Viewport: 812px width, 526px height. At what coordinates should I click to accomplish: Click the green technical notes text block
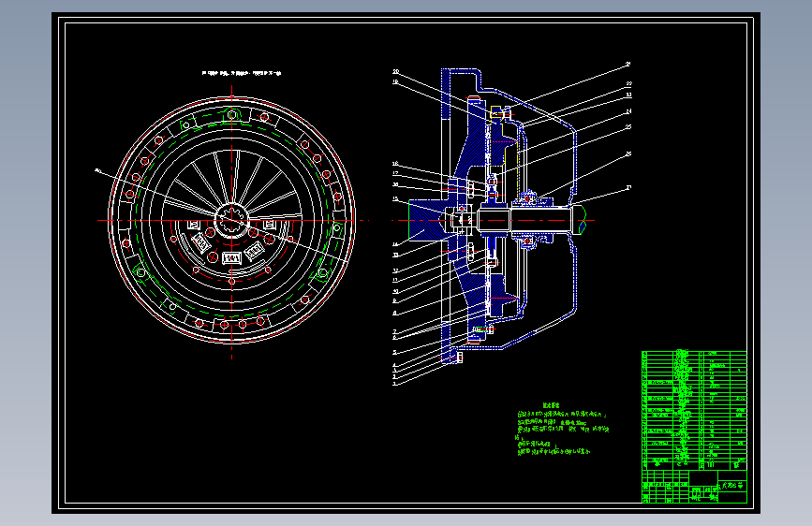562,430
